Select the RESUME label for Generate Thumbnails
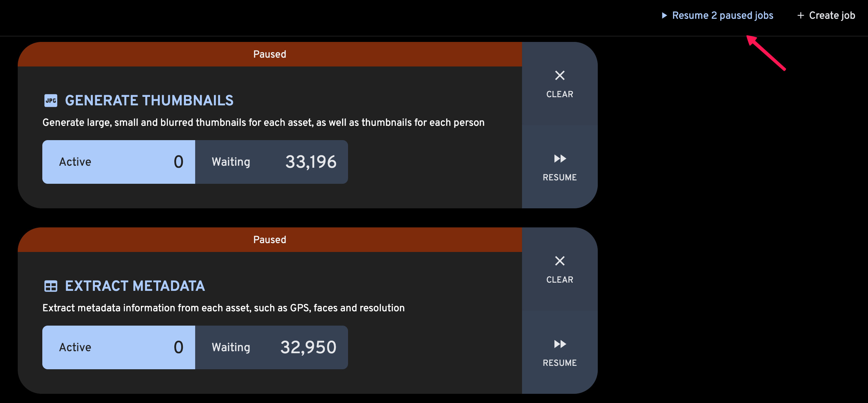Screen dimensions: 868x403 [560, 177]
